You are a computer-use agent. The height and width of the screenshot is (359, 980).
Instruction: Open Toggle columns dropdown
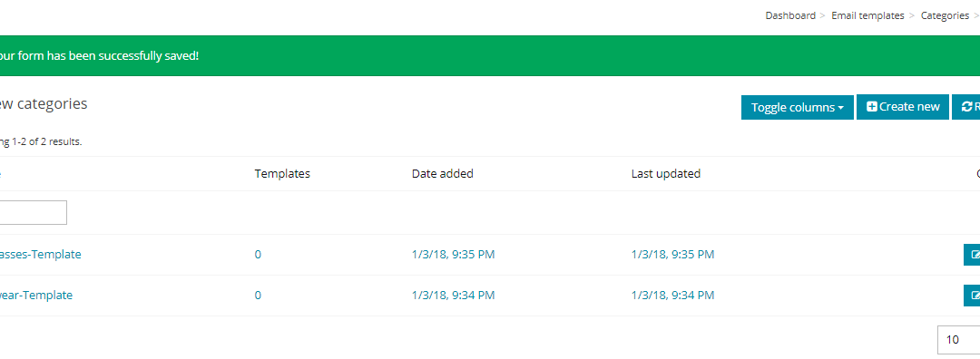pyautogui.click(x=798, y=107)
